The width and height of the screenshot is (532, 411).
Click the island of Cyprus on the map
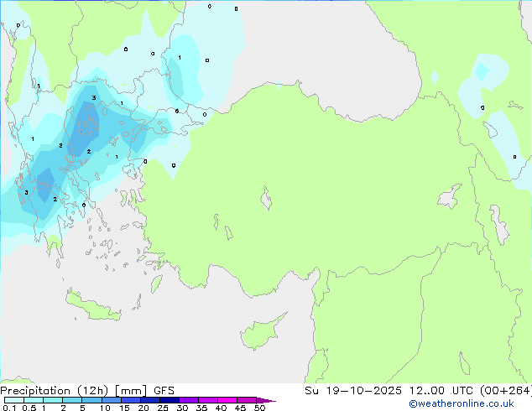pyautogui.click(x=261, y=333)
